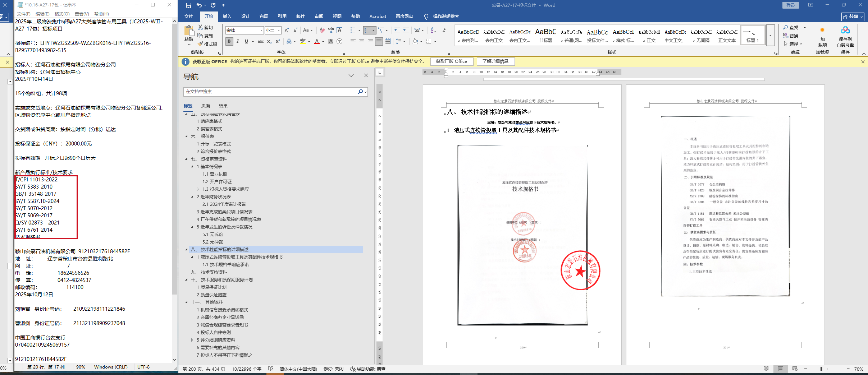The width and height of the screenshot is (868, 375).
Task: Open the bullet list dropdown arrow
Action: point(359,31)
